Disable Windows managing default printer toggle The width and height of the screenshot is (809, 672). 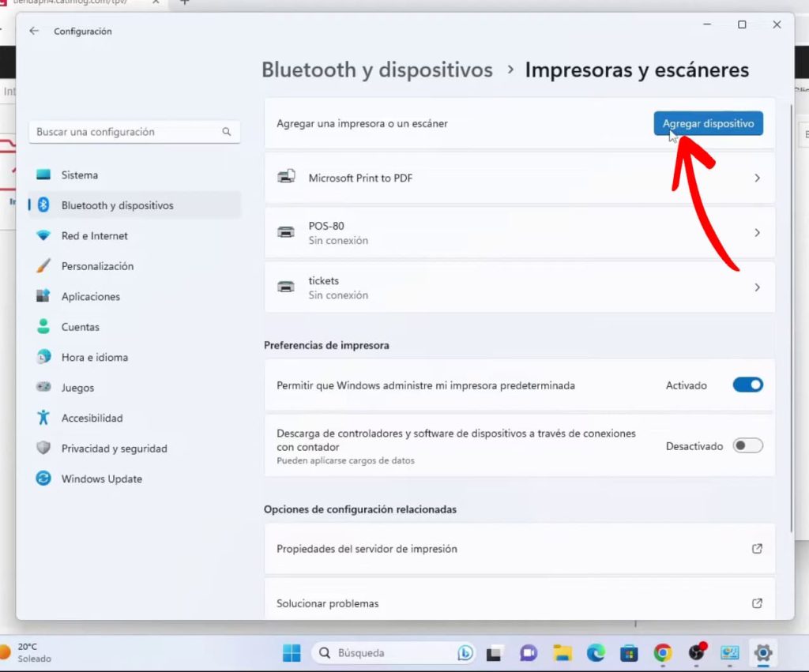(747, 385)
